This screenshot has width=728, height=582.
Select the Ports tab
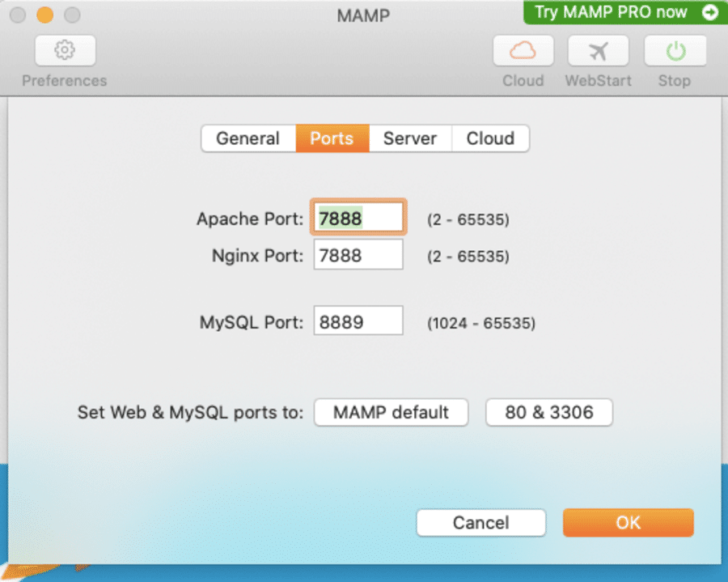click(332, 138)
